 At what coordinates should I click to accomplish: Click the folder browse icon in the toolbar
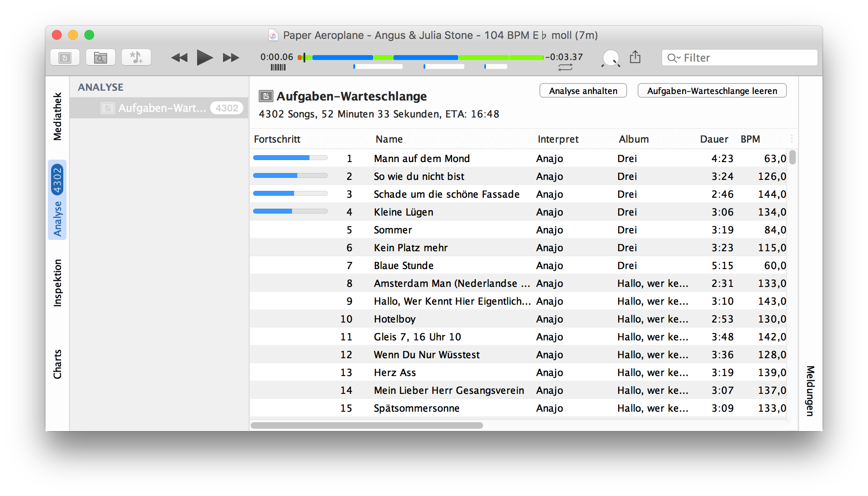100,57
